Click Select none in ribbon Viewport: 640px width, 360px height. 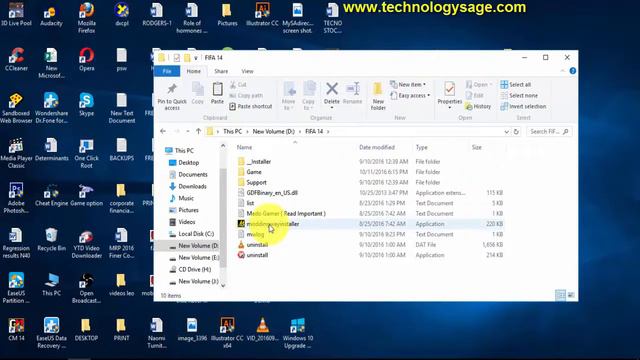pyautogui.click(x=519, y=96)
